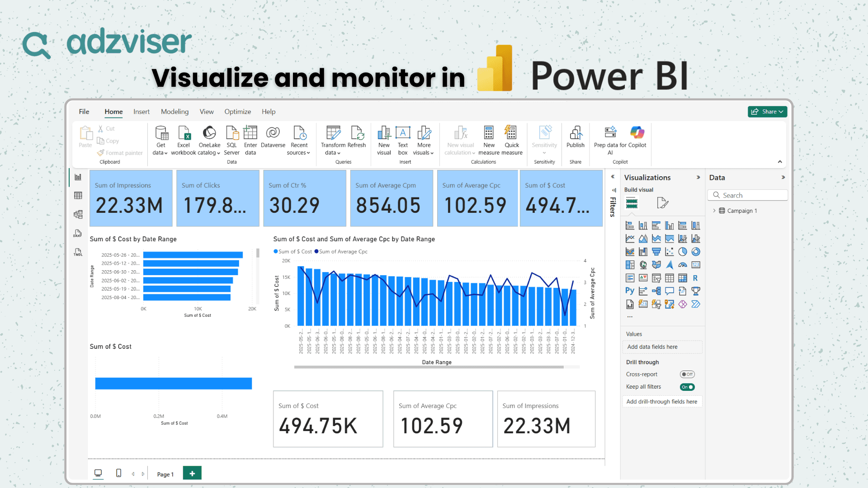Choose the funnel chart visual
The image size is (868, 488).
point(656,252)
